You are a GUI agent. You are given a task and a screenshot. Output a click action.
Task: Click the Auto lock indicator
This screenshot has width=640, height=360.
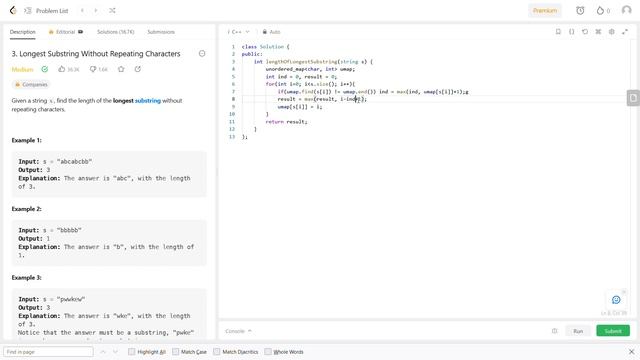pyautogui.click(x=271, y=32)
